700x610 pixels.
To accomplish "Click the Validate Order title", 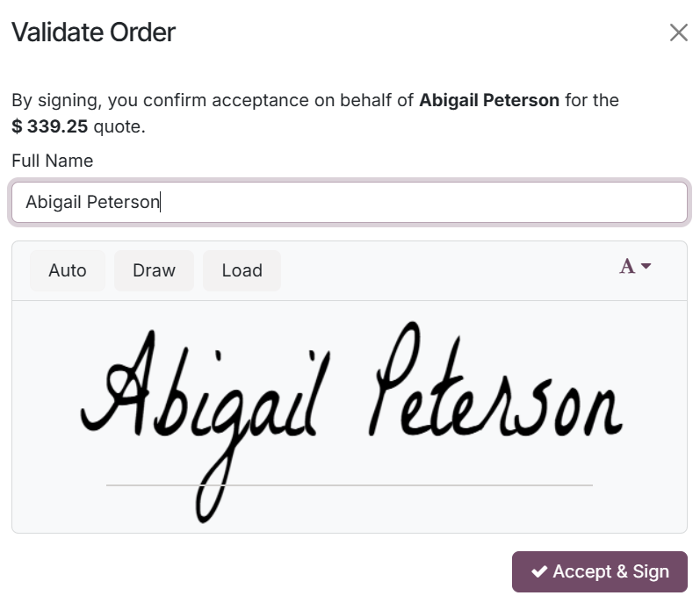I will pyautogui.click(x=93, y=32).
